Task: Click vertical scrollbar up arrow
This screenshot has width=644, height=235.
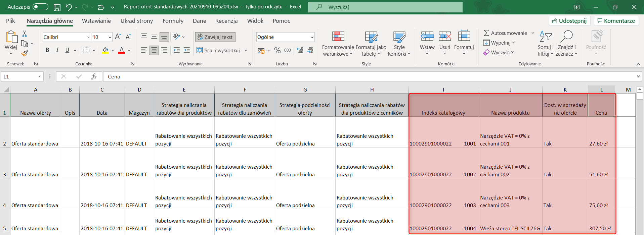Action: click(x=640, y=89)
